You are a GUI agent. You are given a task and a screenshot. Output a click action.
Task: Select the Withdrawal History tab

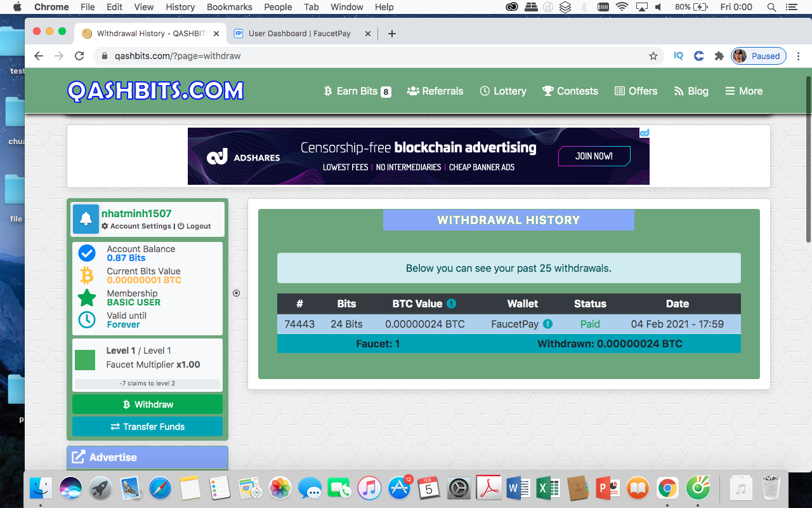[149, 34]
